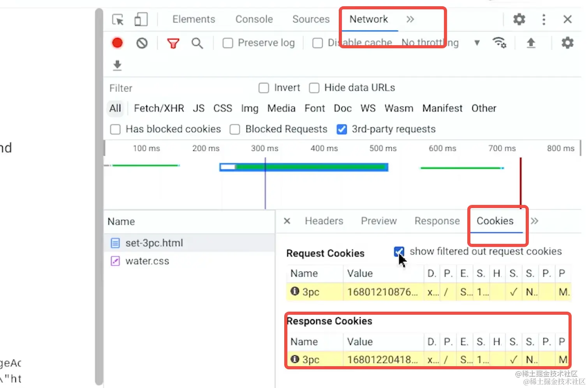Select set-3pc.html request row
This screenshot has height=388, width=588.
click(189, 243)
